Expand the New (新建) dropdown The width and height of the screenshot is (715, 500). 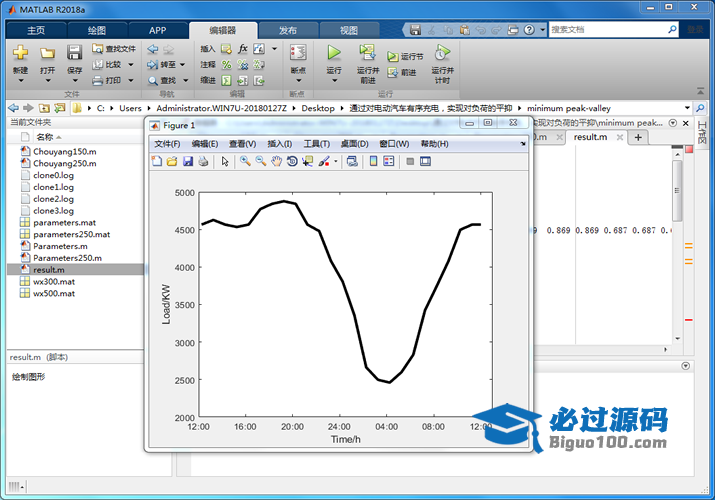click(x=20, y=78)
